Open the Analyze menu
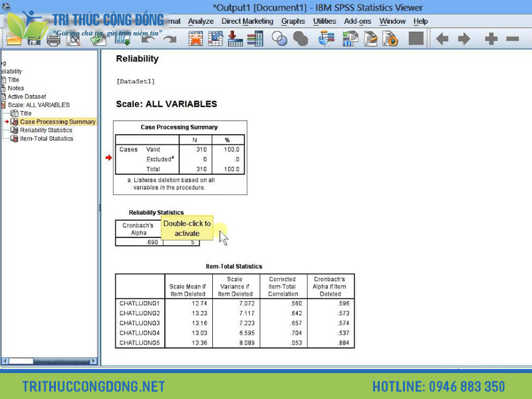This screenshot has width=532, height=399. (201, 21)
